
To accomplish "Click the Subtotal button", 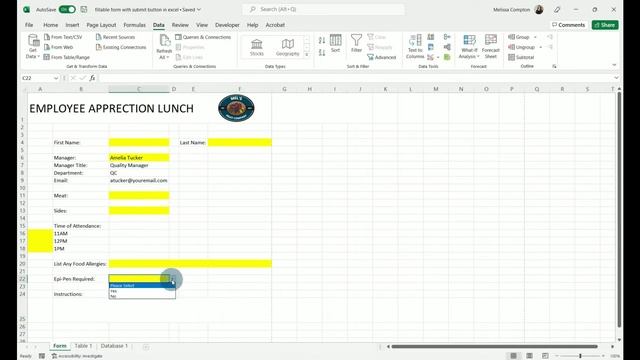I will coord(521,57).
